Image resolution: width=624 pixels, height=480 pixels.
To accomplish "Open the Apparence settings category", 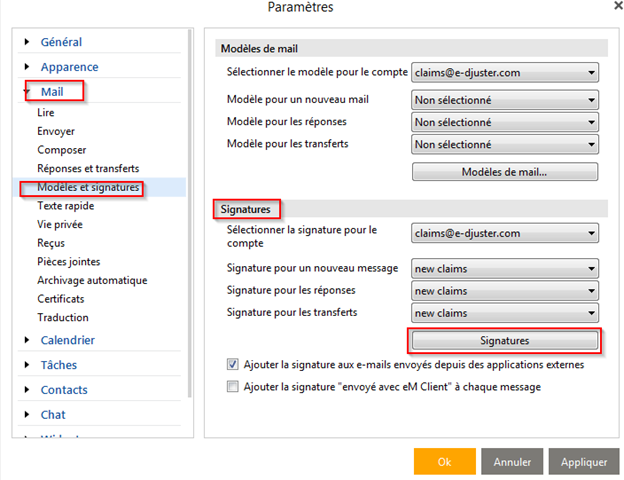I will pos(69,67).
